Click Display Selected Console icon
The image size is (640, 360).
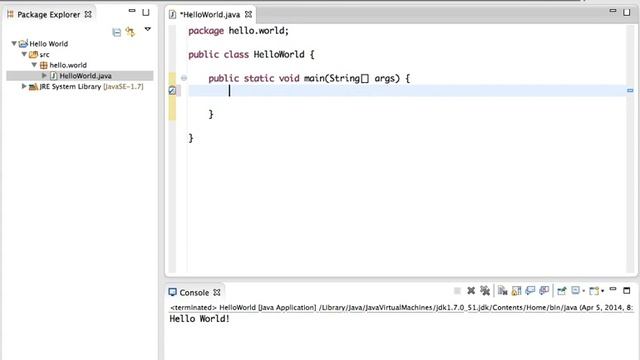pyautogui.click(x=576, y=291)
